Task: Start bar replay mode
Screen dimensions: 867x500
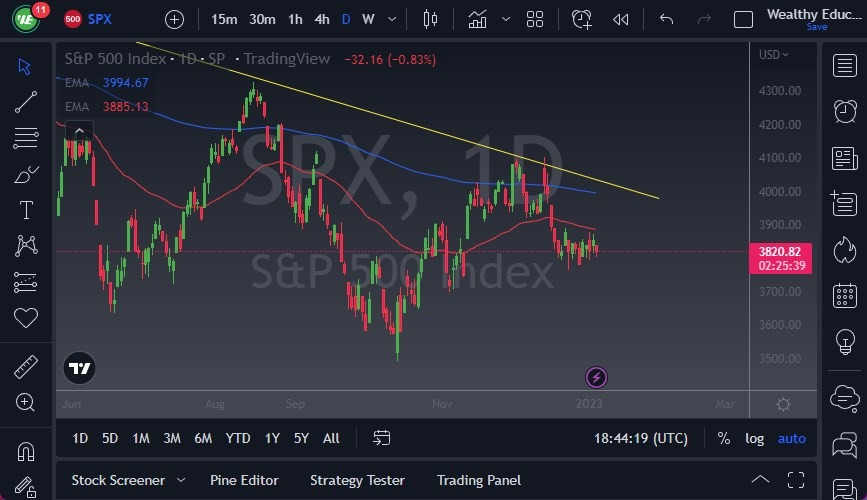Action: [x=620, y=20]
